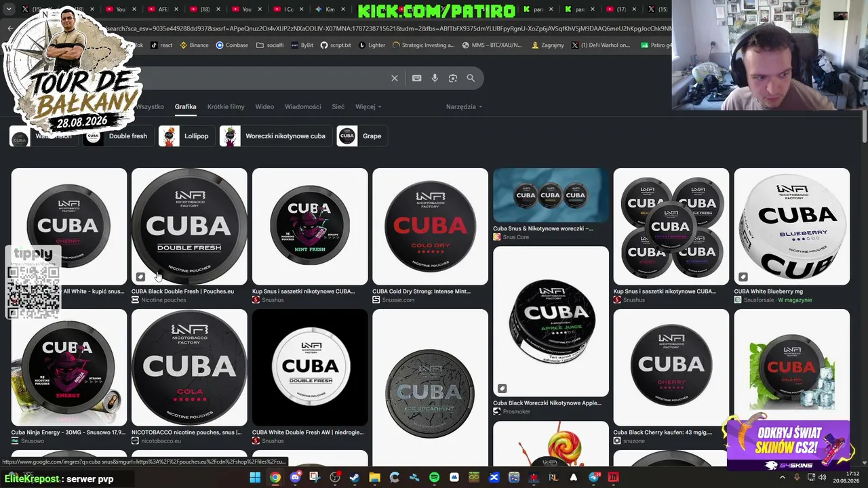Open Discord from the taskbar
This screenshot has width=868, height=488.
point(295,478)
